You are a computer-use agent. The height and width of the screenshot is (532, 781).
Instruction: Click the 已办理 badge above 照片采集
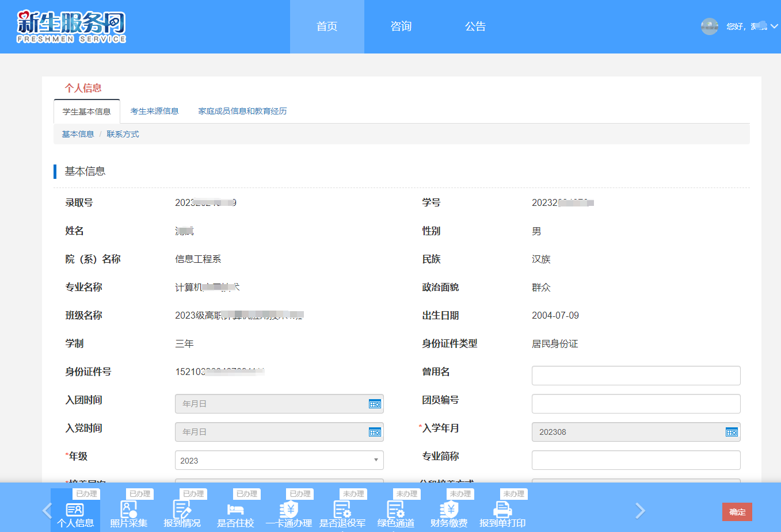[x=140, y=494]
